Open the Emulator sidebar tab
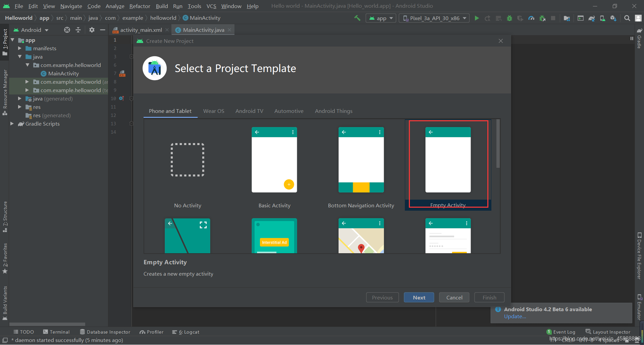The width and height of the screenshot is (644, 345). coord(639,307)
